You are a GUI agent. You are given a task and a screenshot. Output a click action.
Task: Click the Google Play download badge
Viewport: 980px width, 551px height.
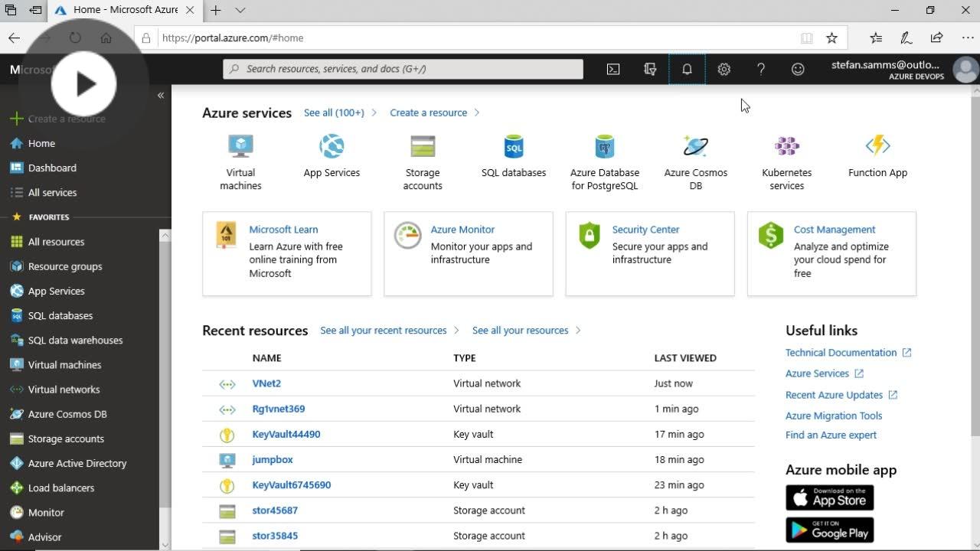tap(829, 530)
